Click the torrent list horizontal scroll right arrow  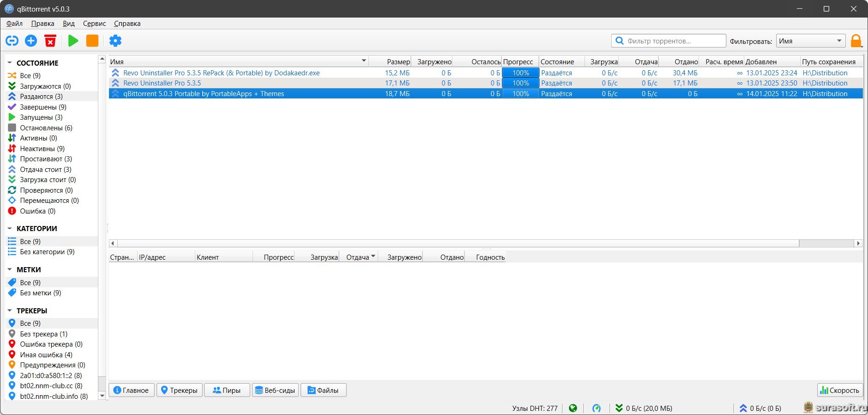pyautogui.click(x=858, y=243)
